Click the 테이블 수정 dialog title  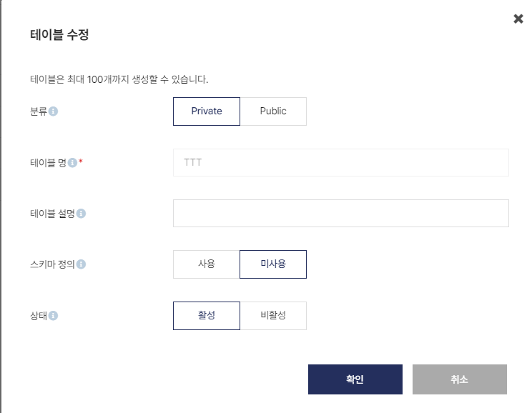click(59, 34)
